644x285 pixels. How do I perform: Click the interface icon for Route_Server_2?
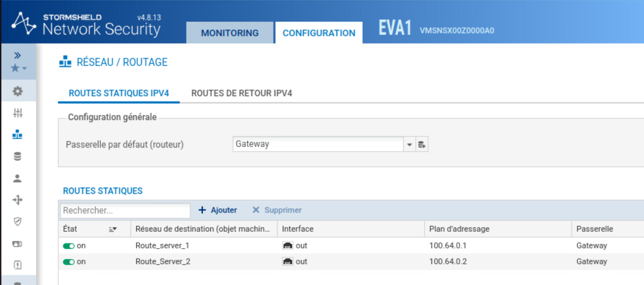pos(288,261)
